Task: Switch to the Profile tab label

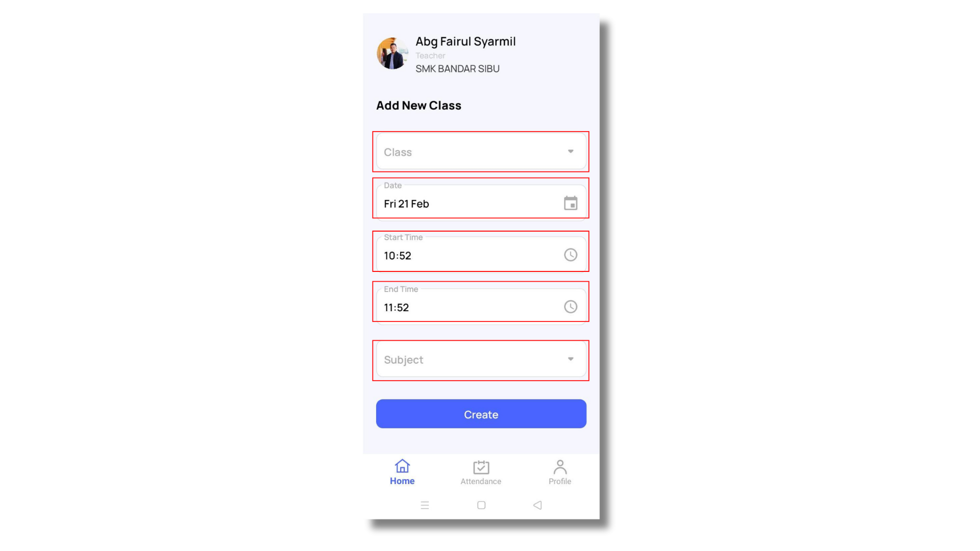Action: pyautogui.click(x=560, y=482)
